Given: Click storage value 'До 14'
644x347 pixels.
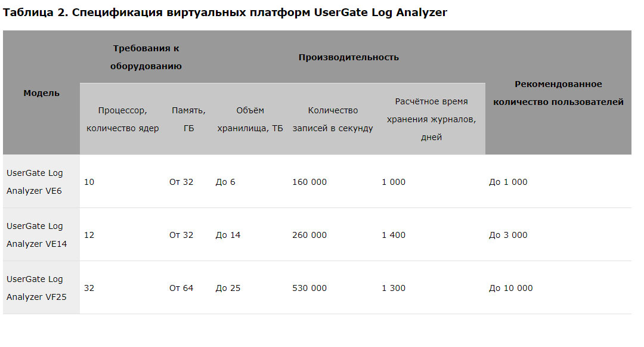Looking at the screenshot, I should tap(228, 234).
